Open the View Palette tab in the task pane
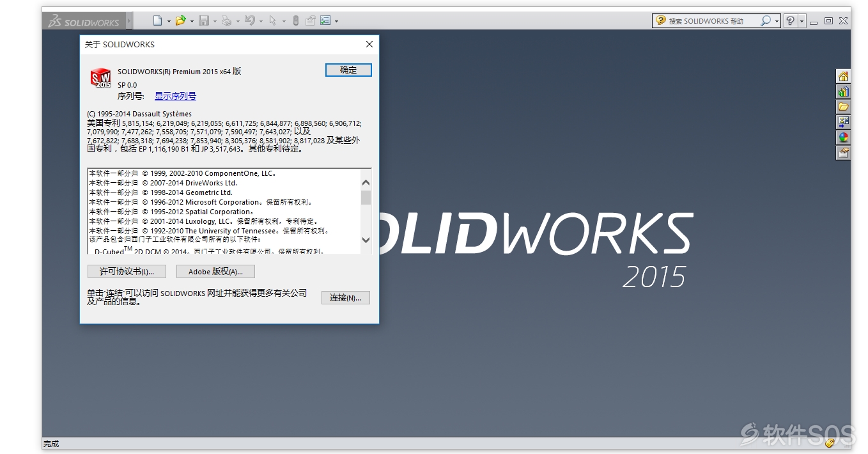The width and height of the screenshot is (868, 454). (843, 122)
